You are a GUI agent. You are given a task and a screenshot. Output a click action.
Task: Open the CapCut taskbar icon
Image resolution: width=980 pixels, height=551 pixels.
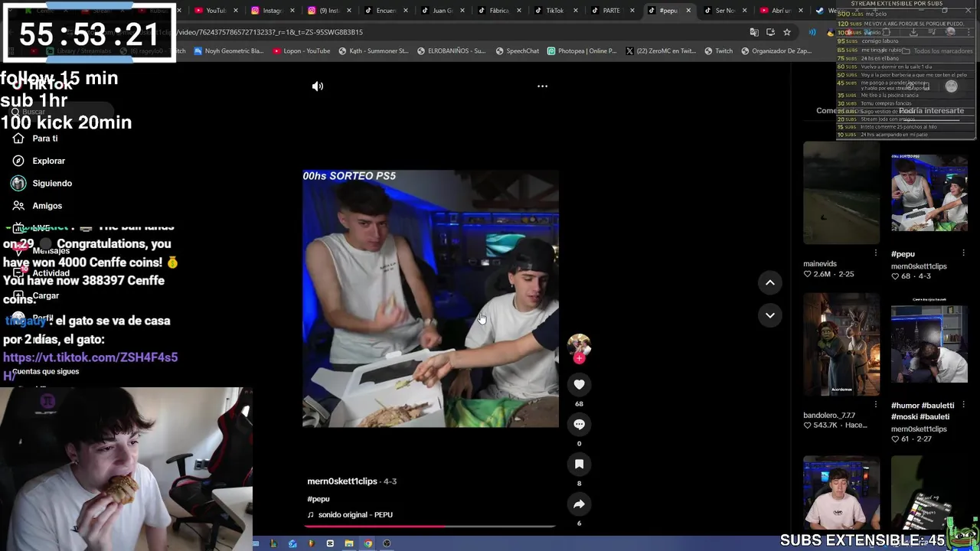(330, 543)
